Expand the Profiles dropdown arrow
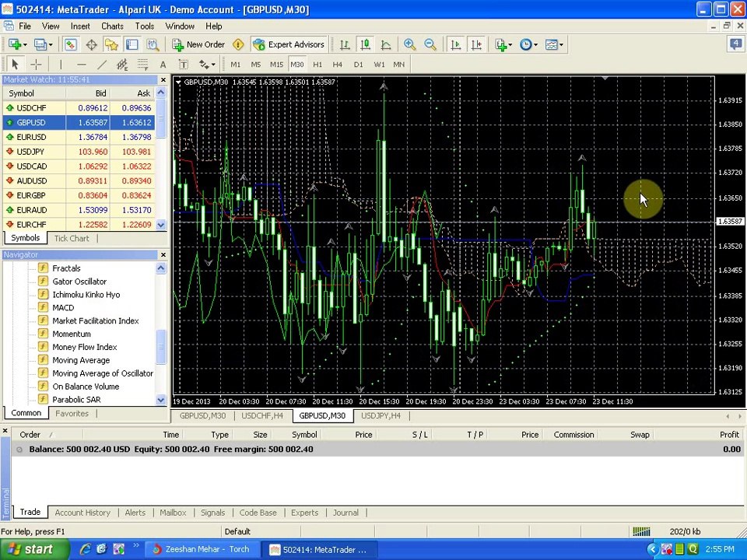 click(51, 45)
